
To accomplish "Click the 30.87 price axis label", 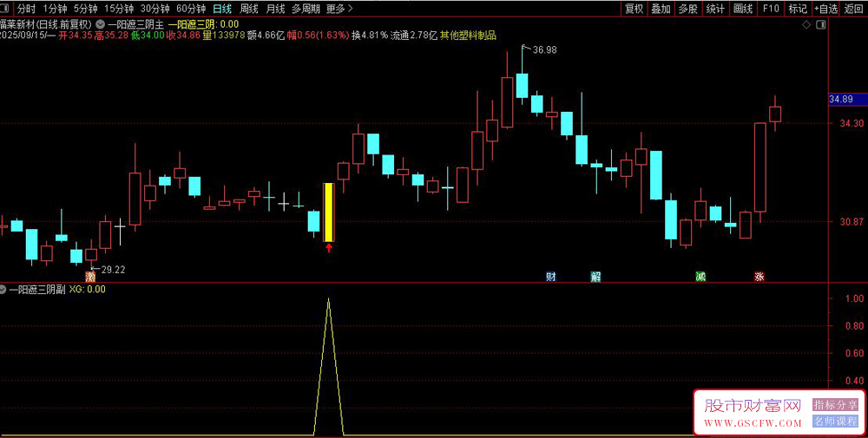I will click(x=852, y=221).
